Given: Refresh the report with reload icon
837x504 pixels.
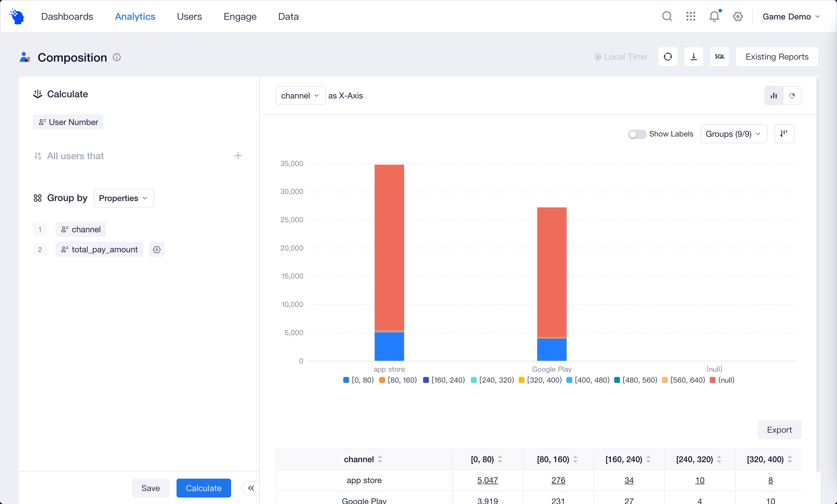Looking at the screenshot, I should (x=668, y=56).
